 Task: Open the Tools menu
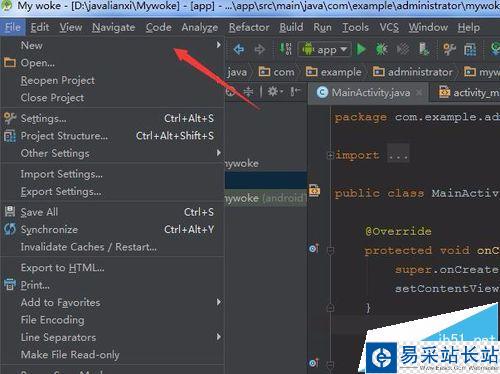pyautogui.click(x=355, y=27)
